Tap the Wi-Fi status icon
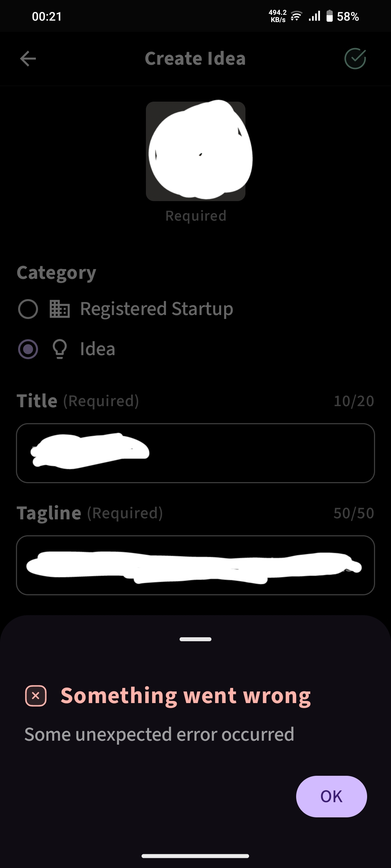 point(296,16)
